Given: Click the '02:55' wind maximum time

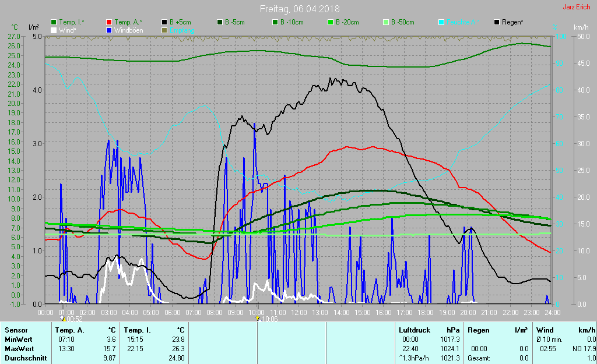Looking at the screenshot, I should [x=548, y=349].
